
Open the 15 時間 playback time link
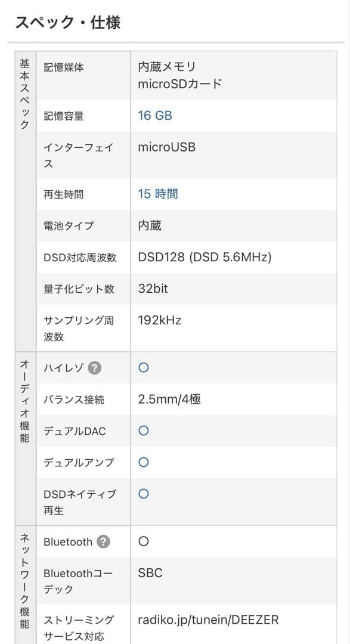156,194
